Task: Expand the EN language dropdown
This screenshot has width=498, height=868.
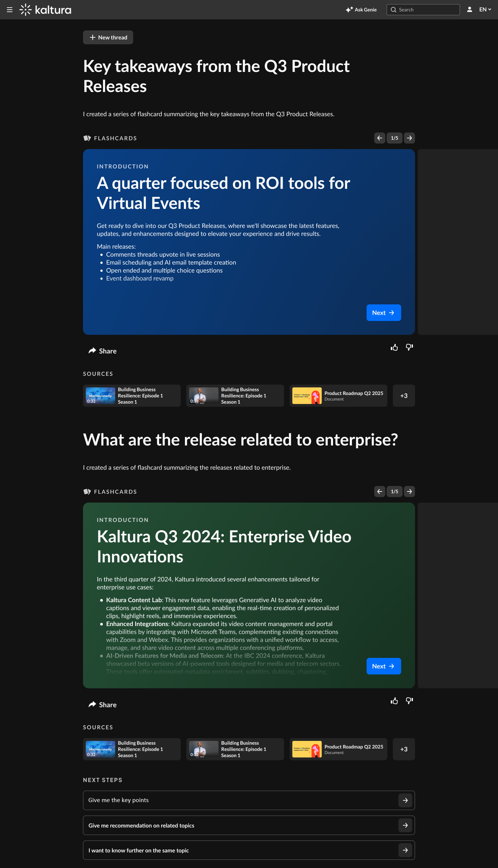Action: click(x=485, y=10)
